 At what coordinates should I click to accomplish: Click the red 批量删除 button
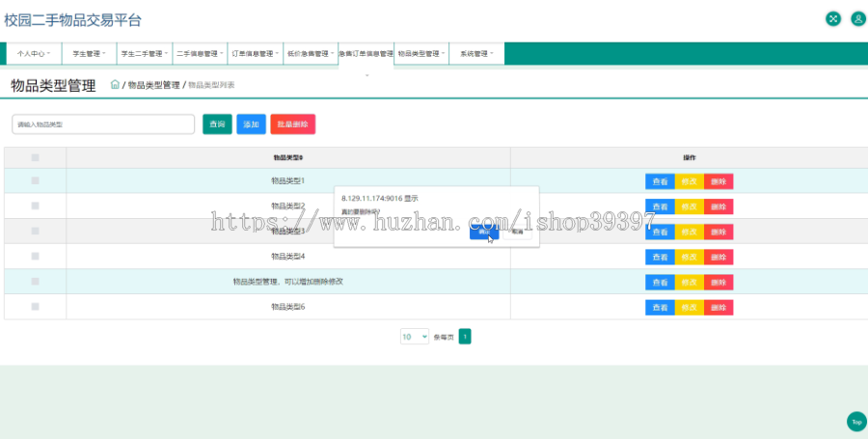[293, 124]
